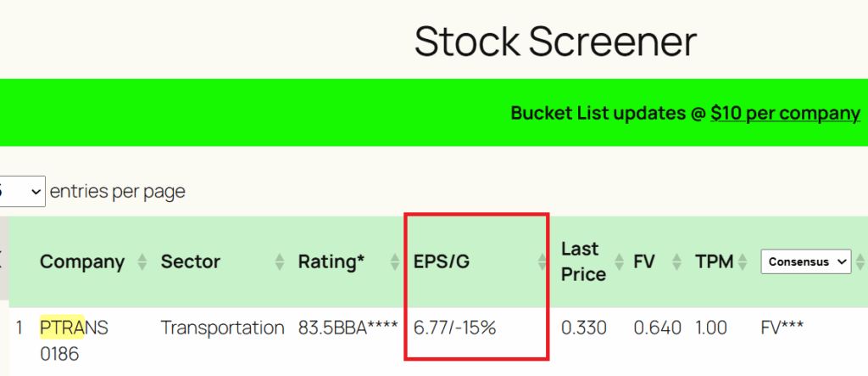The image size is (868, 376).
Task: Sort table using the Sector column arrows
Action: (x=280, y=262)
